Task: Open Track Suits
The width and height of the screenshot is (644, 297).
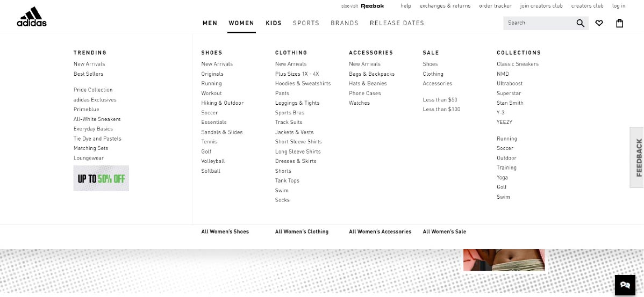Action: tap(288, 122)
